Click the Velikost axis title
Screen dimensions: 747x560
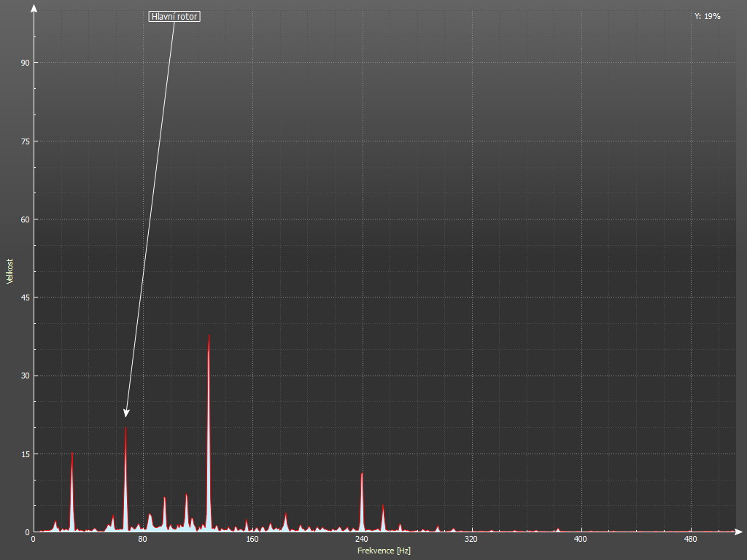[10, 271]
